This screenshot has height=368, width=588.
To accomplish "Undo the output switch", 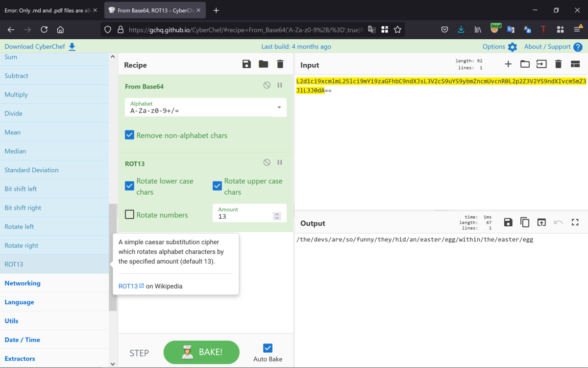I will click(558, 222).
